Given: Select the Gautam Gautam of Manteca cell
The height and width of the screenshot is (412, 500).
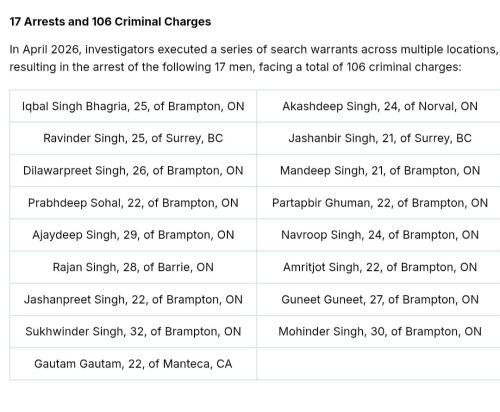Looking at the screenshot, I should tap(133, 364).
